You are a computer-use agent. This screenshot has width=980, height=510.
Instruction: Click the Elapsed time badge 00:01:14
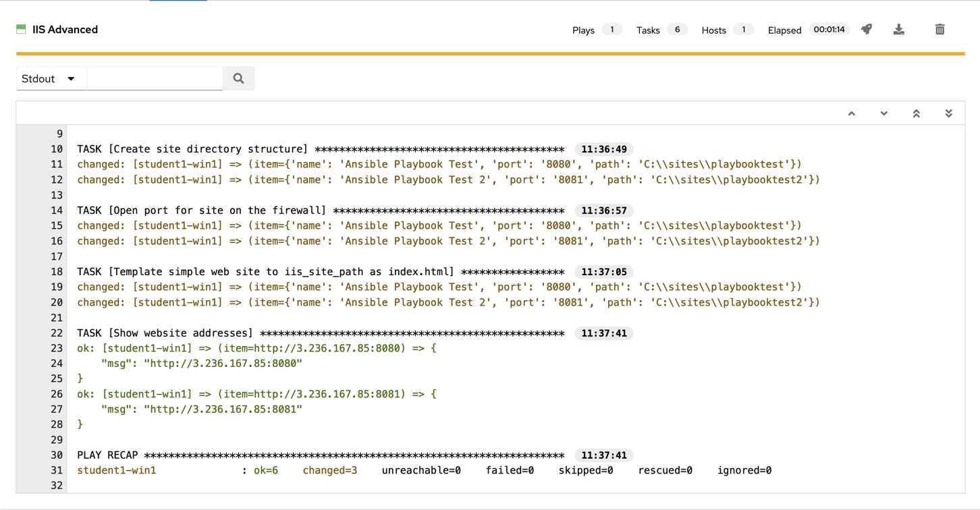click(829, 30)
